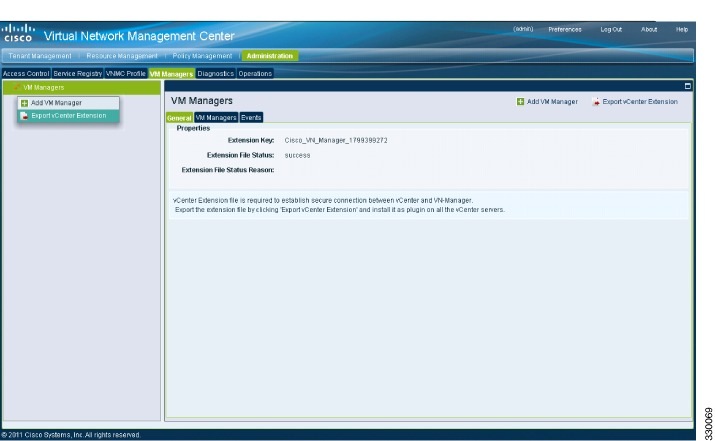Click the VM Managers tree node icon
715x441 pixels.
(x=17, y=87)
